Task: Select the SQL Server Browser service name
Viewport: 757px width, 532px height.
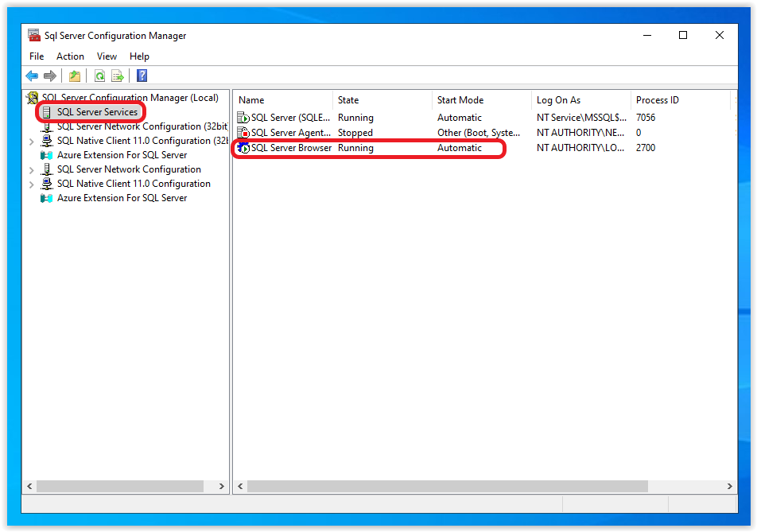Action: tap(291, 148)
